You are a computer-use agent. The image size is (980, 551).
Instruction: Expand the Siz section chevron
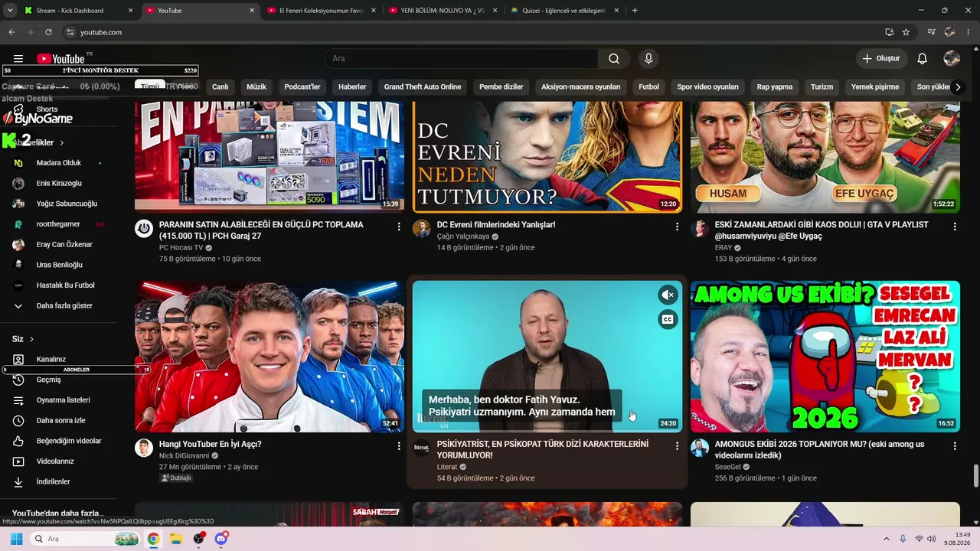coord(31,339)
